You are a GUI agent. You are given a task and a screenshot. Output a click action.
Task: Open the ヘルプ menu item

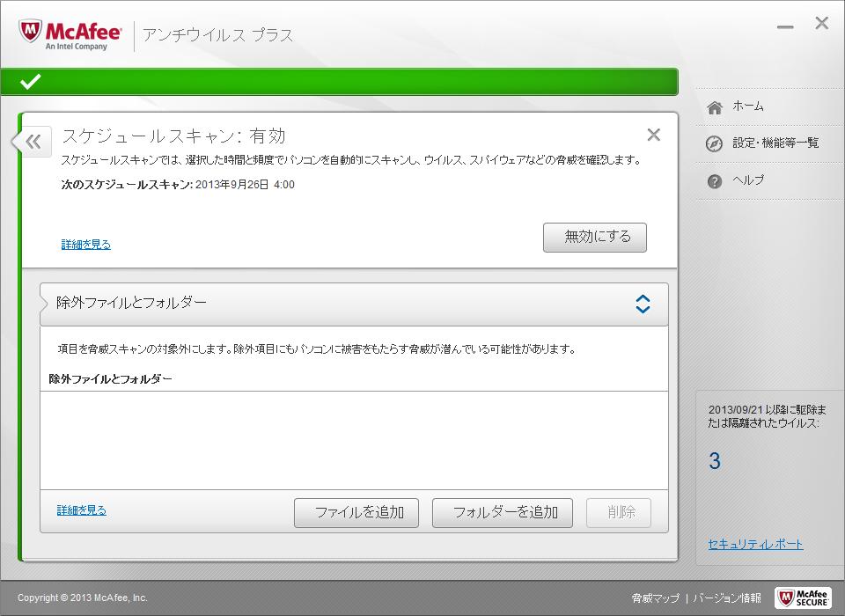tap(747, 180)
